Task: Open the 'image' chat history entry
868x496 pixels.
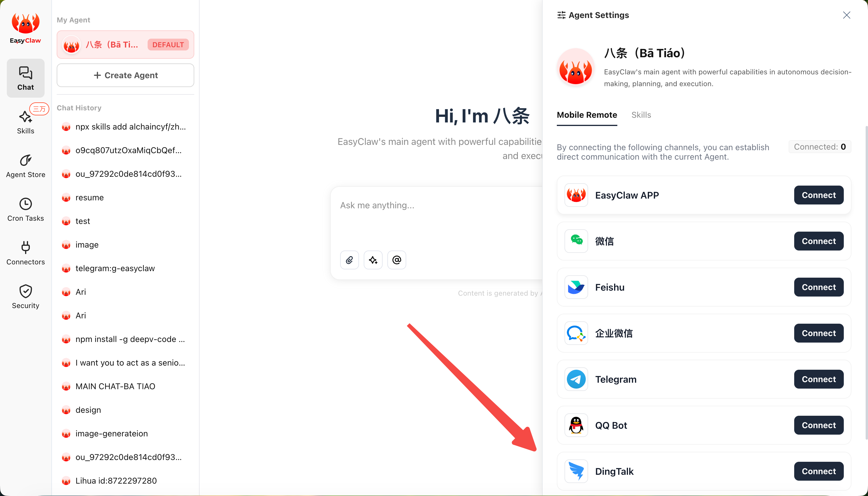Action: click(125, 245)
